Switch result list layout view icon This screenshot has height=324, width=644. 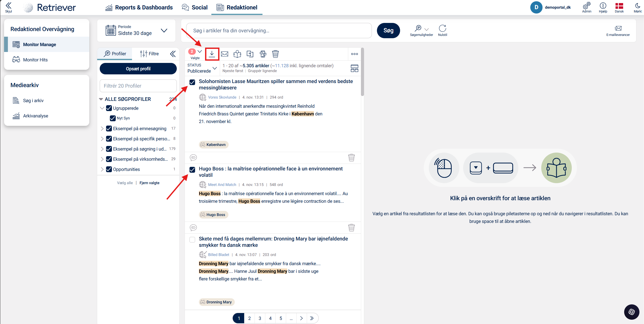[354, 68]
